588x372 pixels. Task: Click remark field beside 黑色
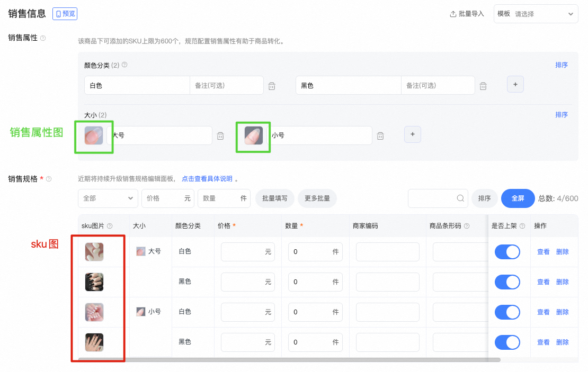(438, 85)
